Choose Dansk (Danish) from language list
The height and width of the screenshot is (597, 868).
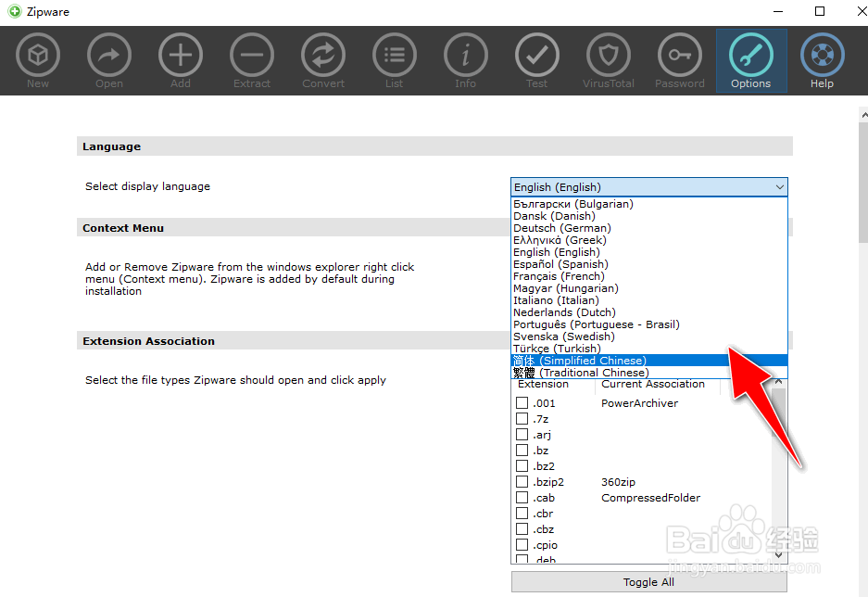coord(648,216)
